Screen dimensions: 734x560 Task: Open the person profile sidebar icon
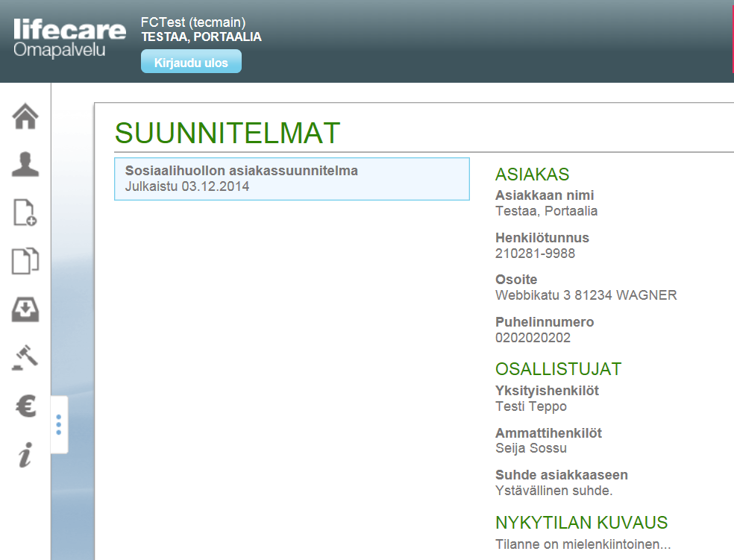click(x=25, y=164)
